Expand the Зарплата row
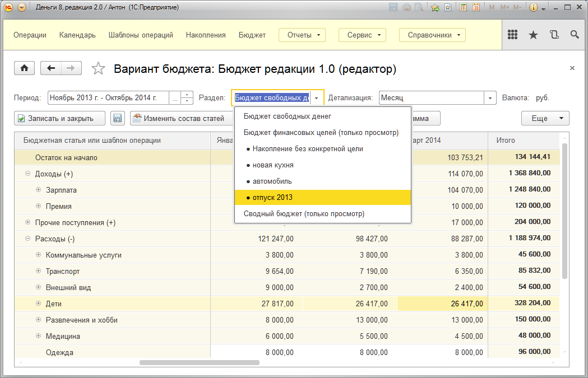Viewport: 588px width, 378px height. click(x=39, y=190)
